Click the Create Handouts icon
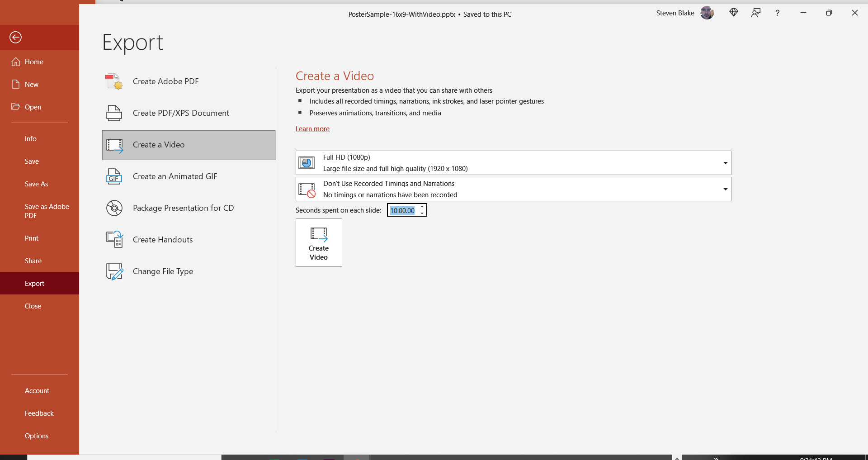Image resolution: width=868 pixels, height=460 pixels. point(114,240)
